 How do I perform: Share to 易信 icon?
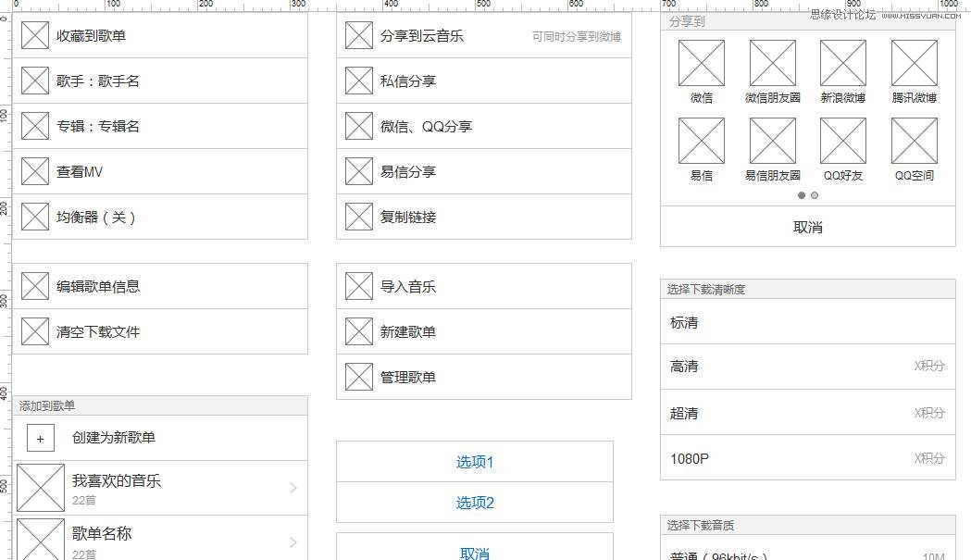[702, 142]
